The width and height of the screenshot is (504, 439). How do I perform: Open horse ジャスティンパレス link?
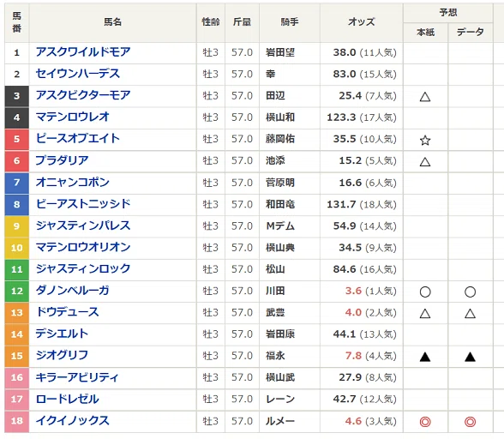click(83, 226)
